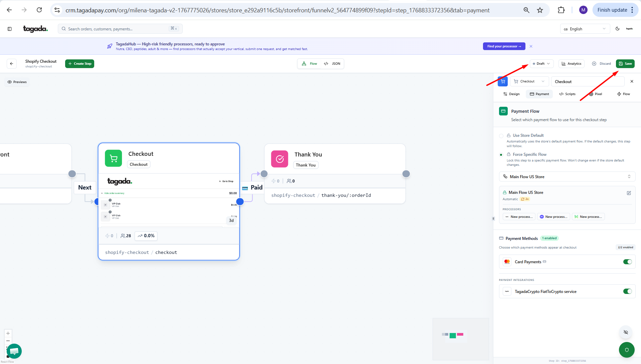Toggle dark mode moon icon
Image resolution: width=641 pixels, height=364 pixels.
617,29
